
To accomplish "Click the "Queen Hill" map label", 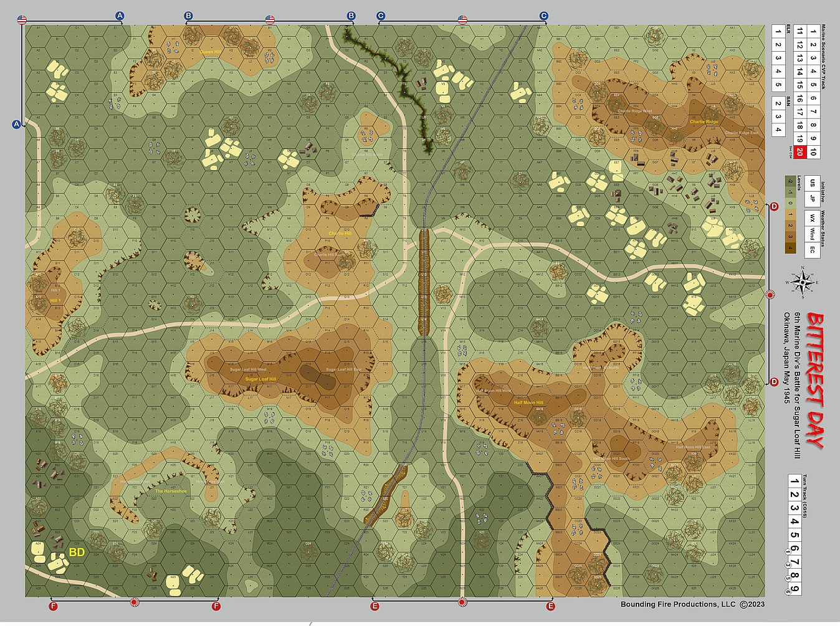I will (x=211, y=52).
